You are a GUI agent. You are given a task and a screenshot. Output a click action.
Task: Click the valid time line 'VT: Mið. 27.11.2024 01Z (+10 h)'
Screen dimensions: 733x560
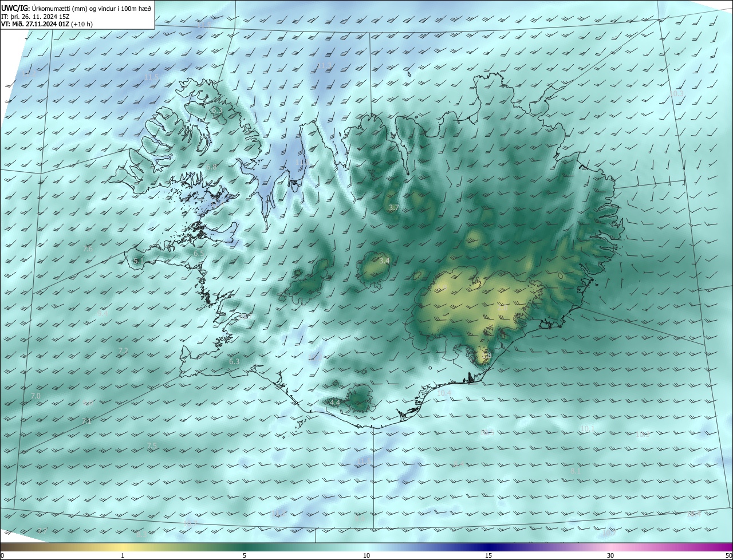click(48, 24)
